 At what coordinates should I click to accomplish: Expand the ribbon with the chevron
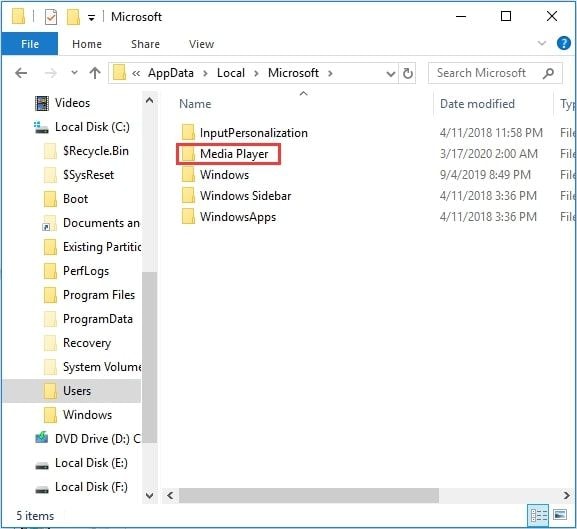tap(542, 43)
